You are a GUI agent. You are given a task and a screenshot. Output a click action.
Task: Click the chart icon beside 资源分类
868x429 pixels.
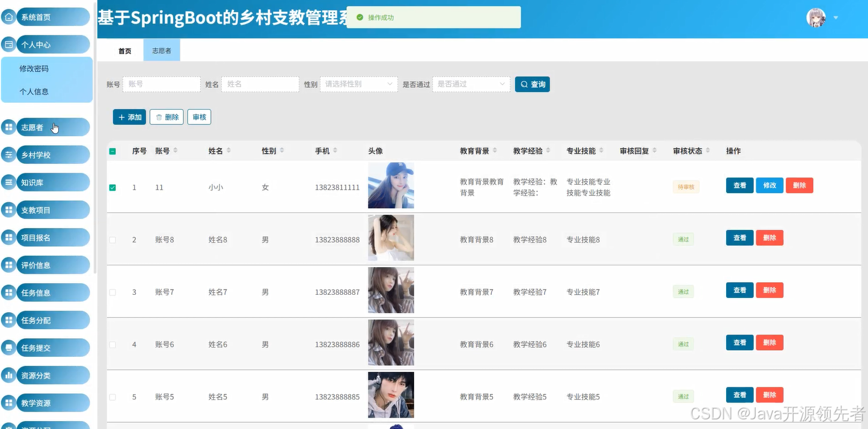click(x=9, y=375)
